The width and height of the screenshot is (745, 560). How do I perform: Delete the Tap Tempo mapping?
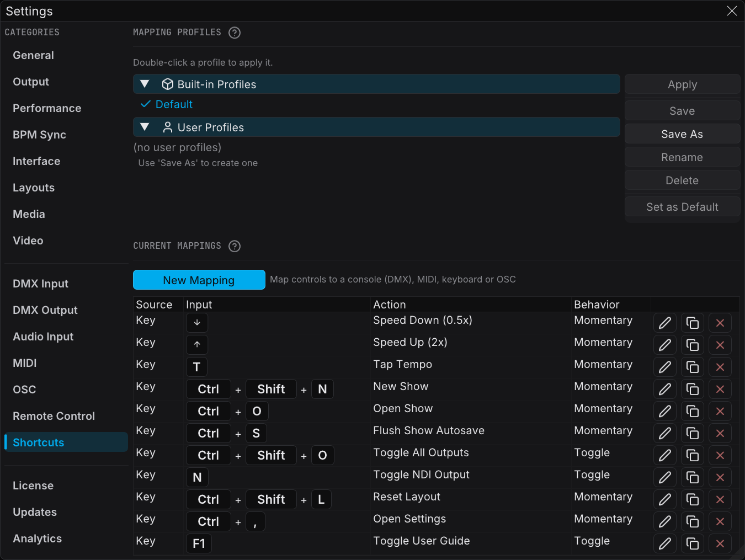coord(720,367)
